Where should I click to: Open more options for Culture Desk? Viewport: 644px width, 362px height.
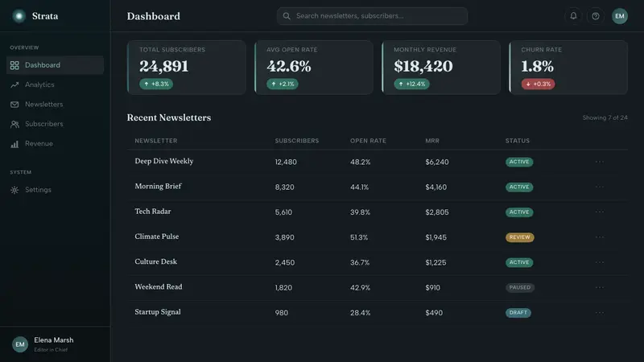(x=600, y=262)
